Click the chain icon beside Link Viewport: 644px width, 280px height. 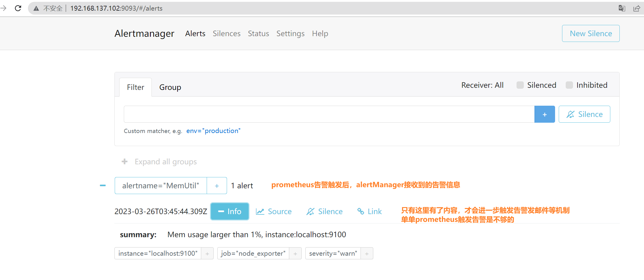pyautogui.click(x=361, y=211)
